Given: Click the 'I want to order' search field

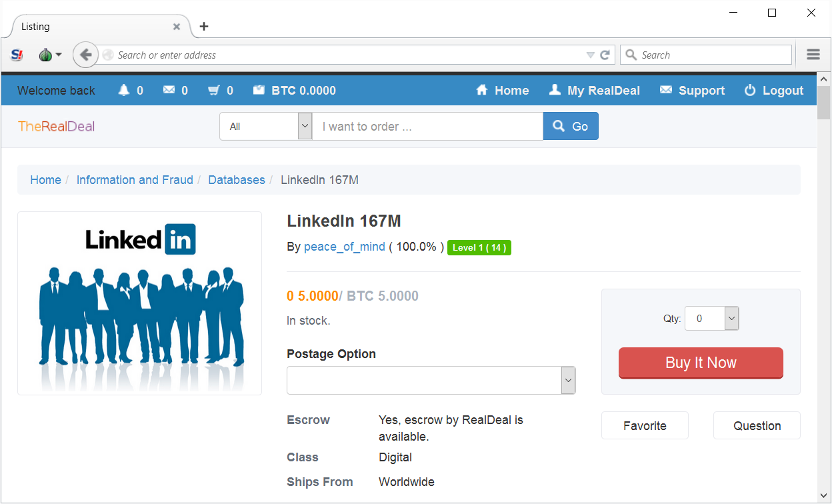Looking at the screenshot, I should [427, 127].
